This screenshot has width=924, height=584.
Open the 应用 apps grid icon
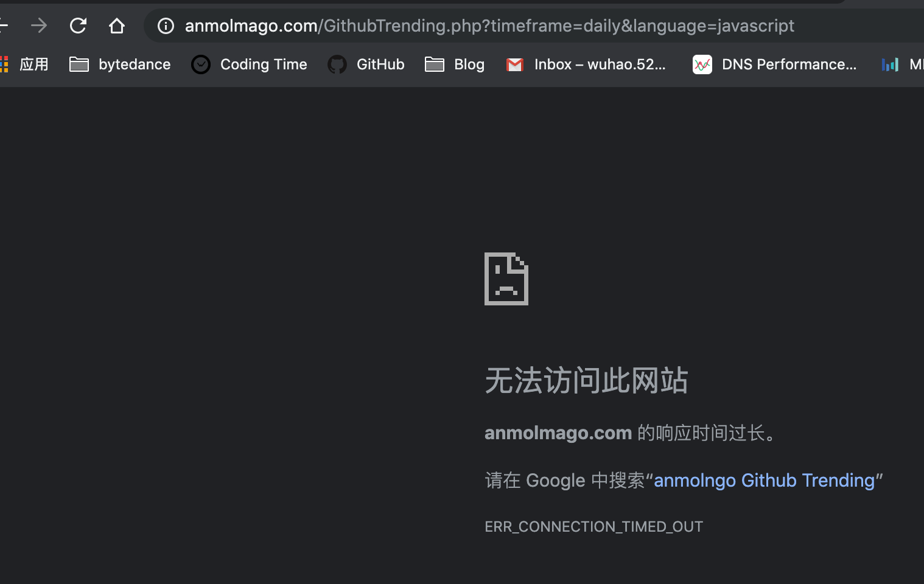coord(4,64)
